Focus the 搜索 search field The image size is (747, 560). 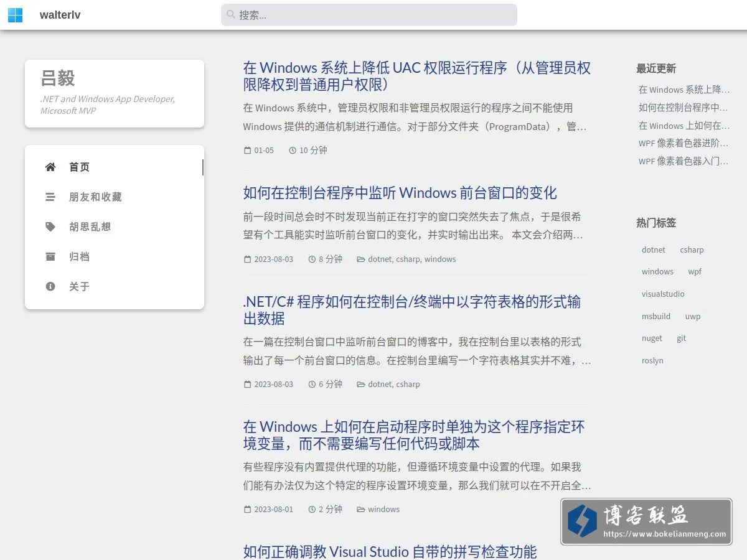point(369,15)
